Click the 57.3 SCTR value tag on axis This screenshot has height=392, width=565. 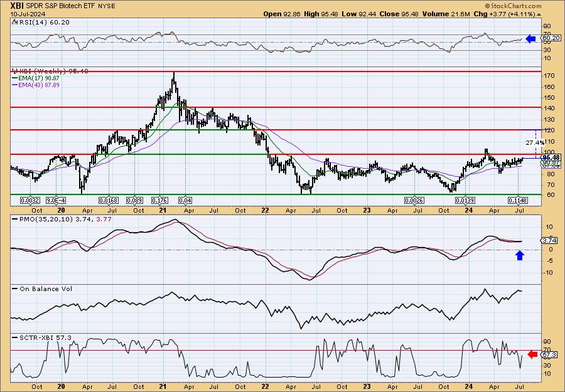(x=550, y=355)
